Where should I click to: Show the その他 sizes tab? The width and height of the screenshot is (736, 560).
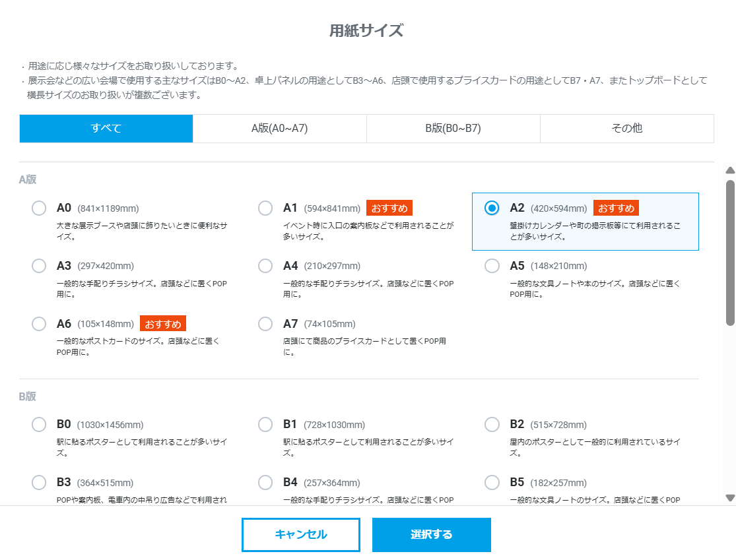click(626, 129)
